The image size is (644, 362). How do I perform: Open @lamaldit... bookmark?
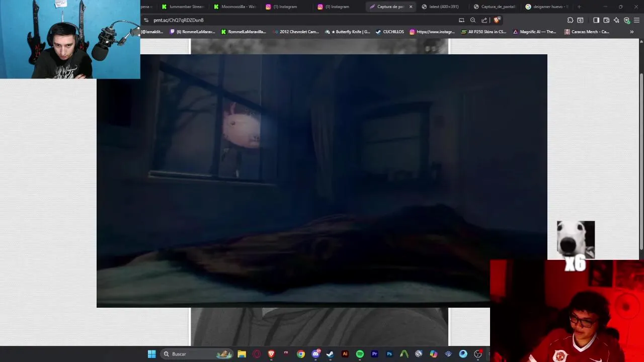pyautogui.click(x=152, y=32)
